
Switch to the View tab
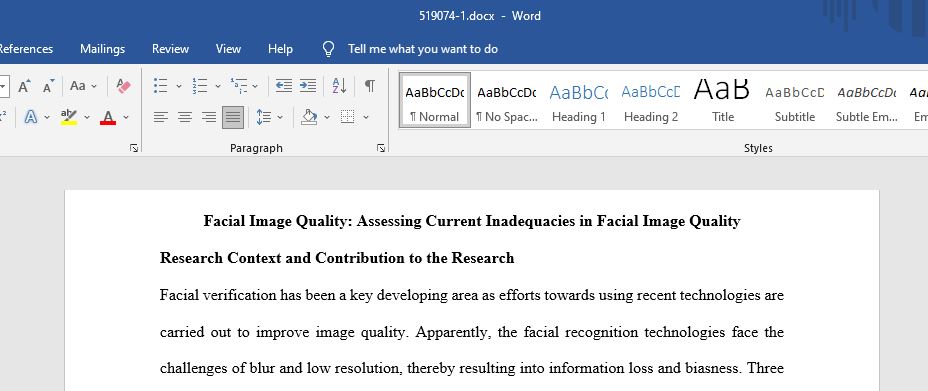click(228, 49)
